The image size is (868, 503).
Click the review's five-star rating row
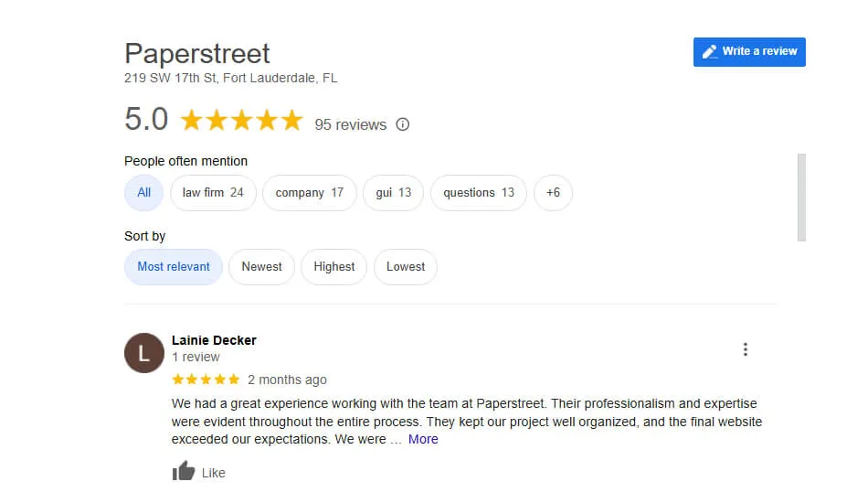(206, 380)
